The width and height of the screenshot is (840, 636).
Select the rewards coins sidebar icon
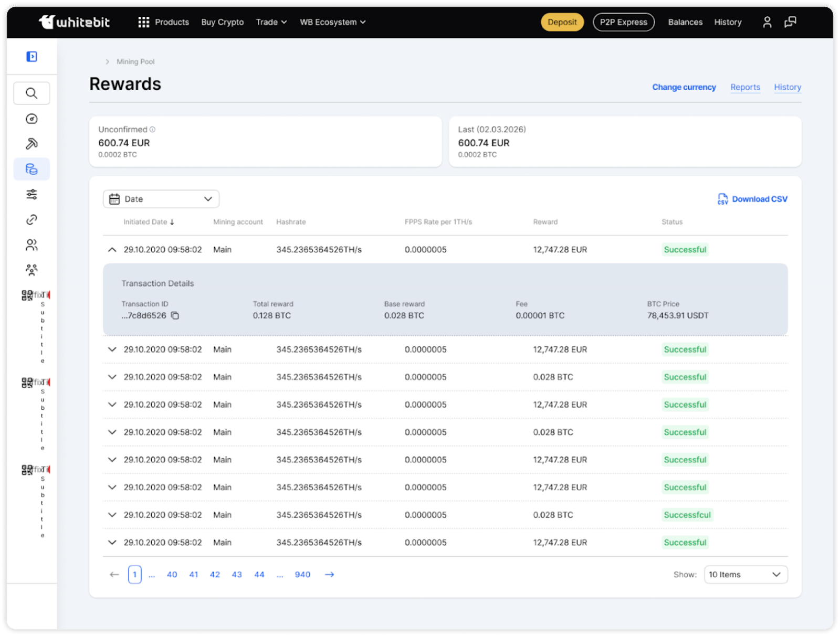pos(31,169)
